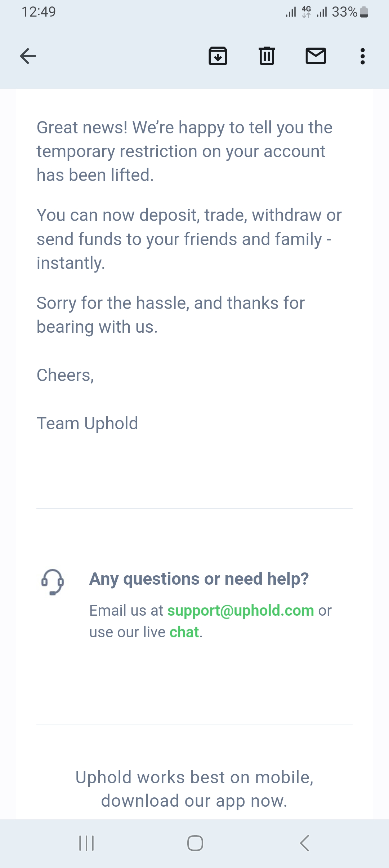Image resolution: width=389 pixels, height=868 pixels.
Task: Mark this email as unread
Action: (316, 56)
